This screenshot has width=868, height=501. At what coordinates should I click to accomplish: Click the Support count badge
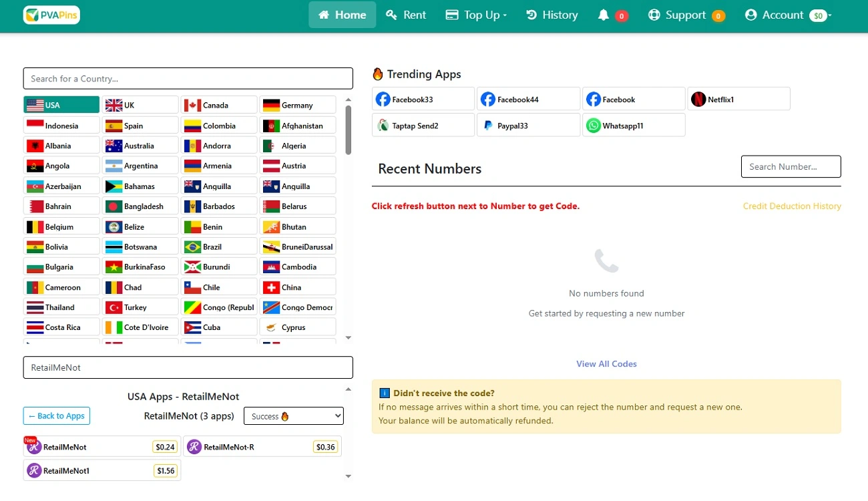pos(718,16)
